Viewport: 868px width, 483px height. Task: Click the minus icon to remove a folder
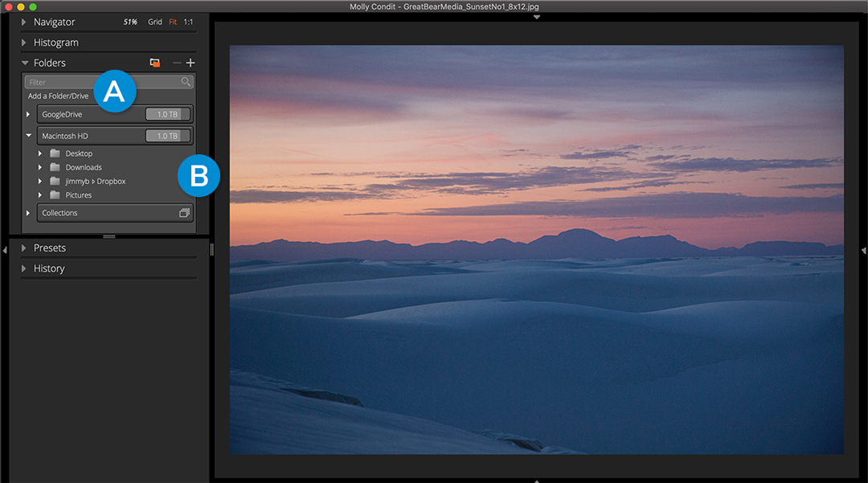(177, 63)
